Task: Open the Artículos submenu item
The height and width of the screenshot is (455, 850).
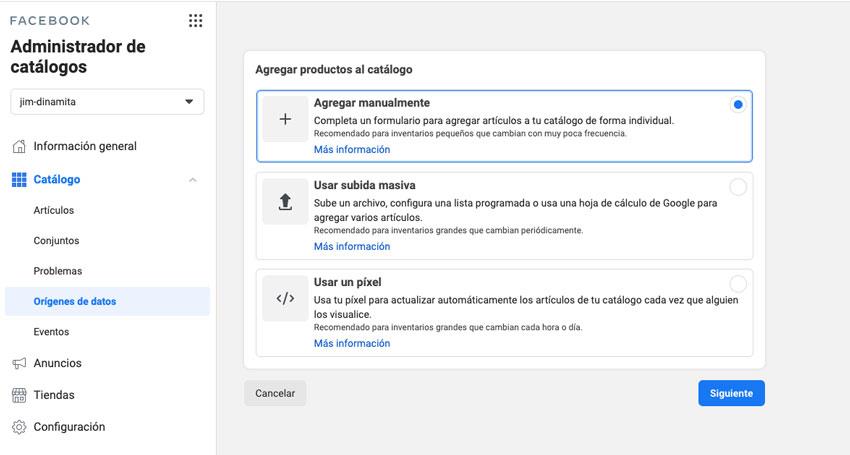Action: [54, 210]
